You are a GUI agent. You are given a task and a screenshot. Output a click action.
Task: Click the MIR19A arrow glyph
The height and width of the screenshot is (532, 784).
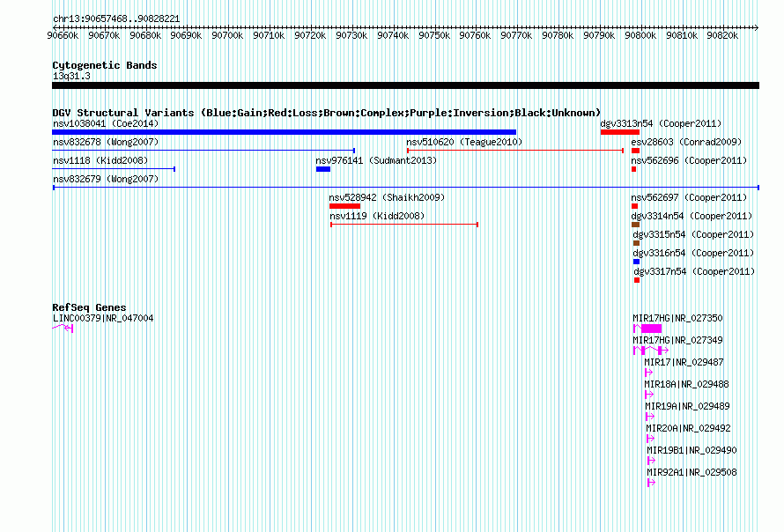[650, 417]
